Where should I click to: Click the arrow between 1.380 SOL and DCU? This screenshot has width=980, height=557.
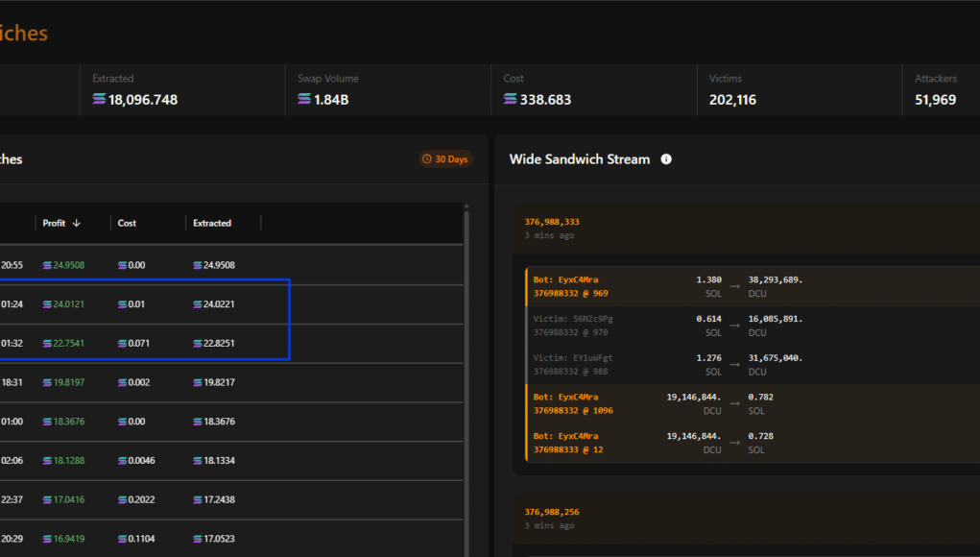coord(734,285)
